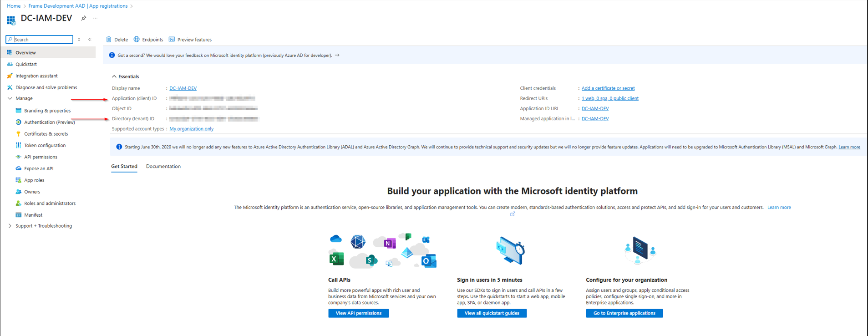Click Go to Enterprise applications button
The height and width of the screenshot is (336, 868).
(624, 313)
